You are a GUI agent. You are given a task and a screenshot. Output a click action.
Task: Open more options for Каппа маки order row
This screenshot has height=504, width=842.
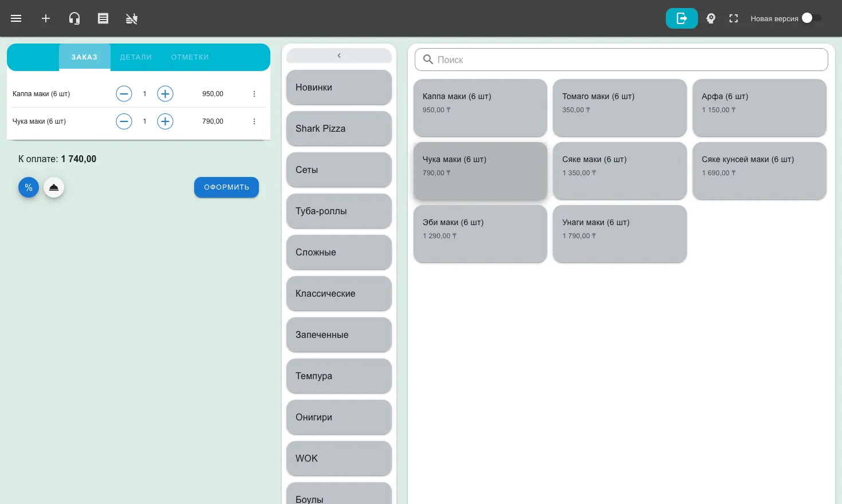click(254, 94)
